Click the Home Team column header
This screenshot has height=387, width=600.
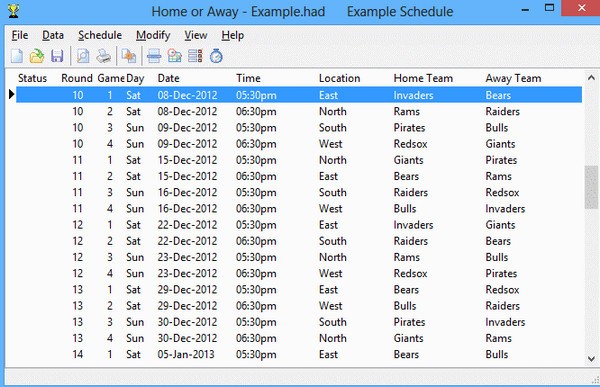423,78
